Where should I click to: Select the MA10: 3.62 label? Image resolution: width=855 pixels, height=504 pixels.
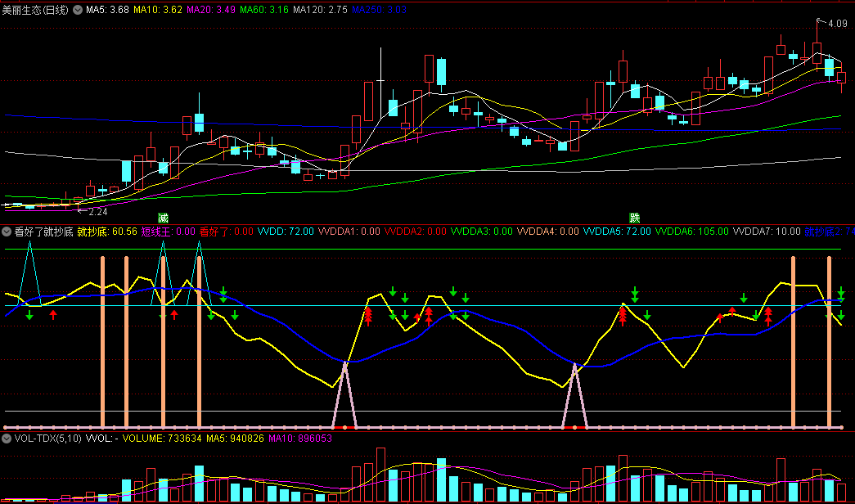158,10
